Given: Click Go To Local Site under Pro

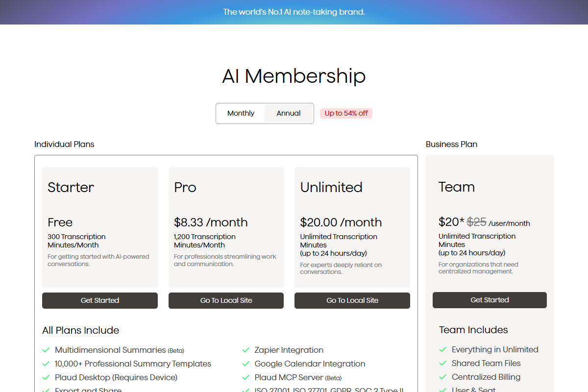Looking at the screenshot, I should coord(226,300).
